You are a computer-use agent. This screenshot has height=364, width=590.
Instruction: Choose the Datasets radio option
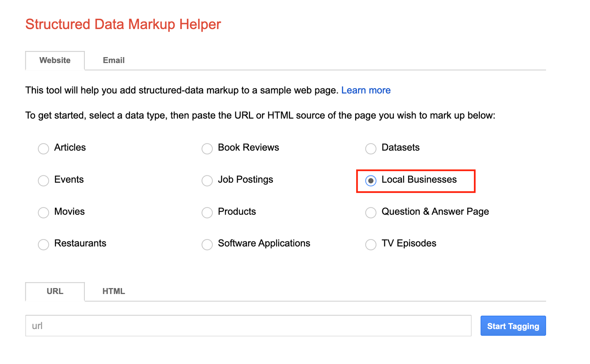[371, 148]
